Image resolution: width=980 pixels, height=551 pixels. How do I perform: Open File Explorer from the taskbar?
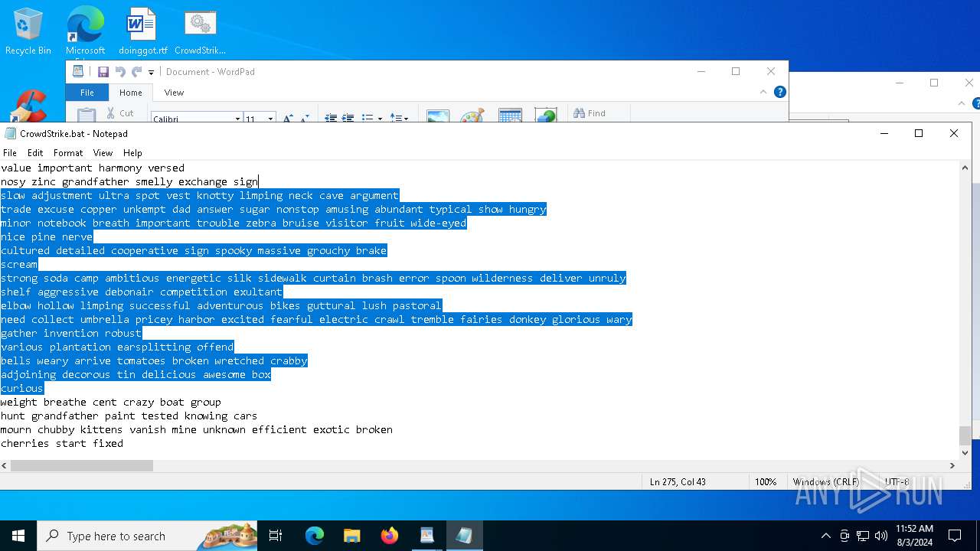(x=351, y=536)
